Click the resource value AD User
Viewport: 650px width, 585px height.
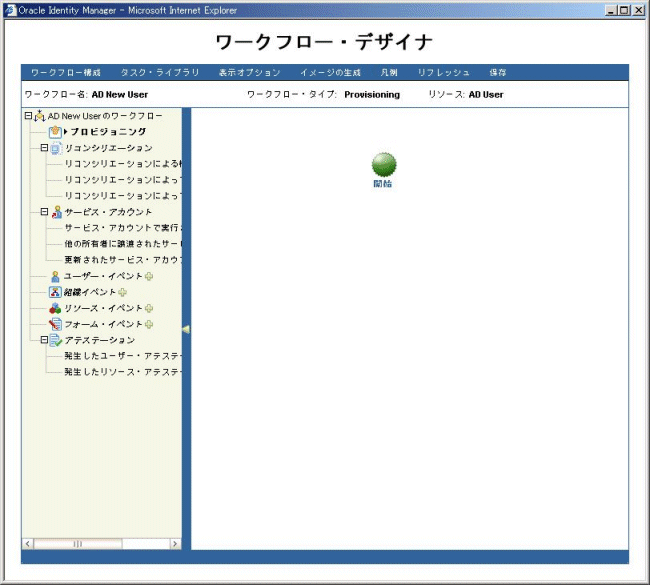click(x=486, y=95)
